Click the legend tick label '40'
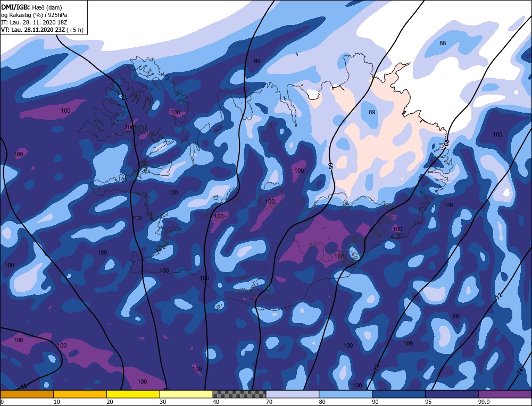Viewport: 532px width, 406px height. coord(216,402)
